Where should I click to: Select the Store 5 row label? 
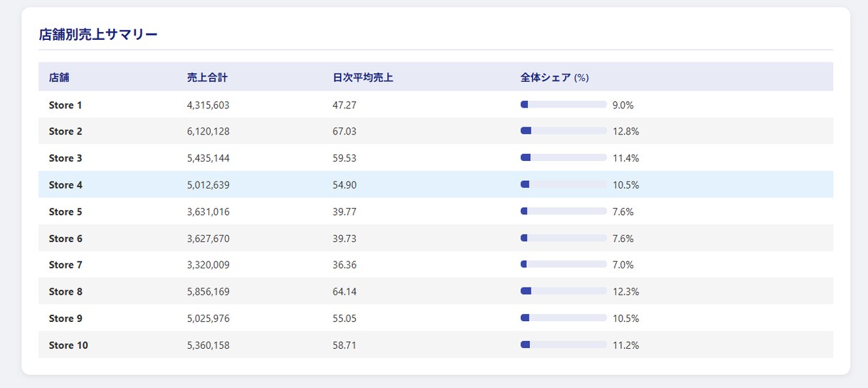[x=65, y=211]
